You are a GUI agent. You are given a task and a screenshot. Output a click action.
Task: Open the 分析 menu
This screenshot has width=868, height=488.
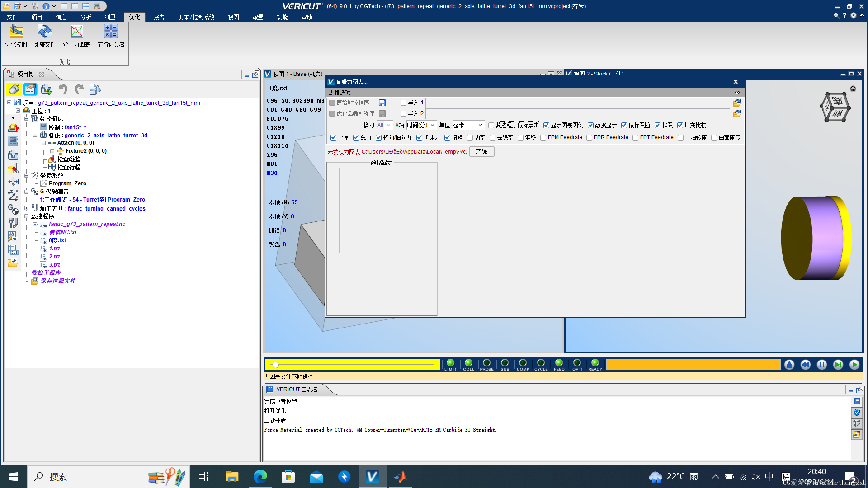pos(85,17)
